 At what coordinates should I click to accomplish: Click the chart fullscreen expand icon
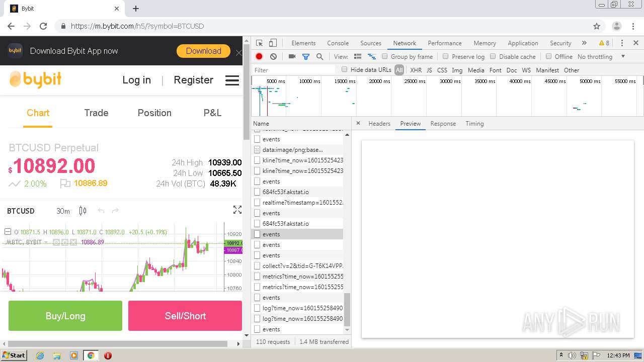pyautogui.click(x=237, y=210)
